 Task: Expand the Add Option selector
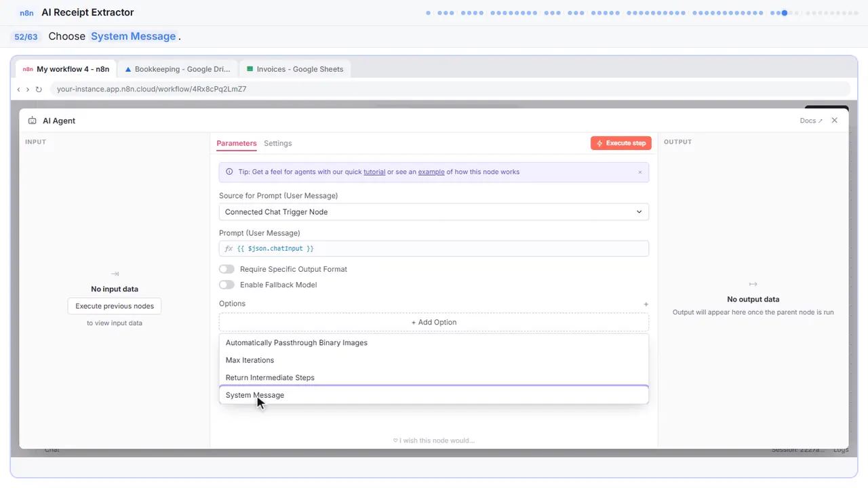click(434, 322)
